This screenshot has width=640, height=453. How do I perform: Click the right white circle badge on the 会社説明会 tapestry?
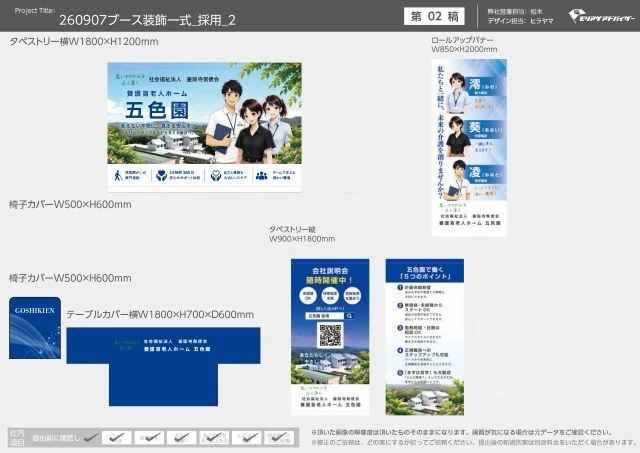(x=352, y=295)
